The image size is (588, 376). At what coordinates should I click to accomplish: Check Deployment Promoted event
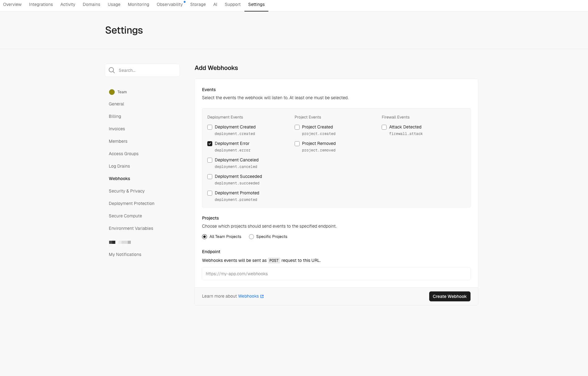210,193
